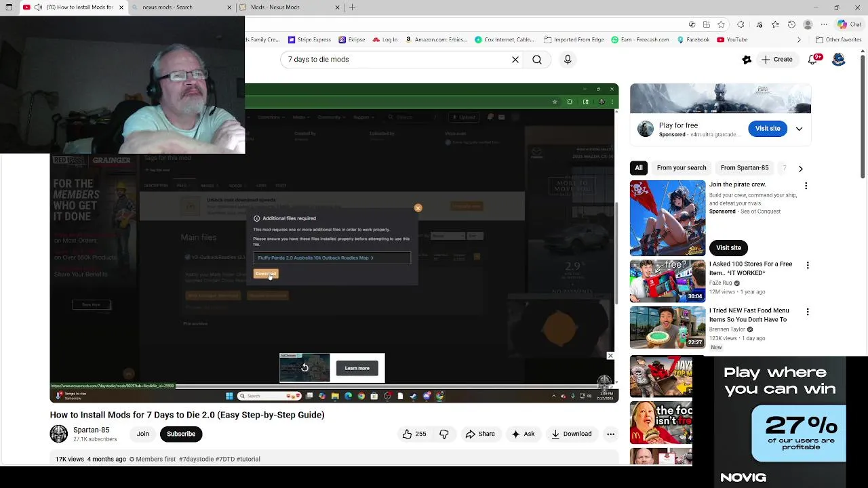Open the browser favorites list icon
The height and width of the screenshot is (488, 868).
pos(775,24)
